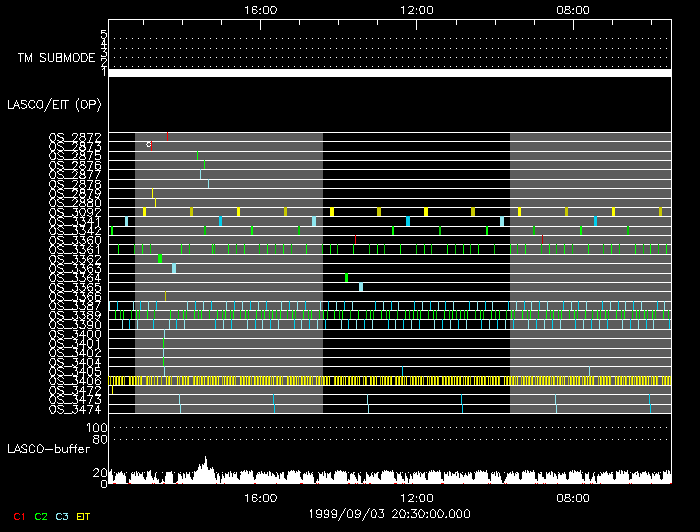Select the OS_3474 row label
This screenshot has height=532, width=700.
(x=75, y=409)
